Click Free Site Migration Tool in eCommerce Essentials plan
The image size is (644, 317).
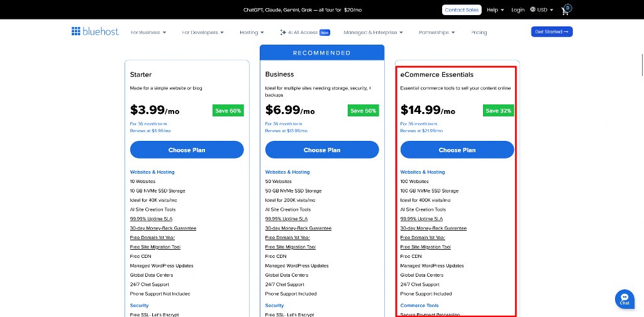point(426,247)
